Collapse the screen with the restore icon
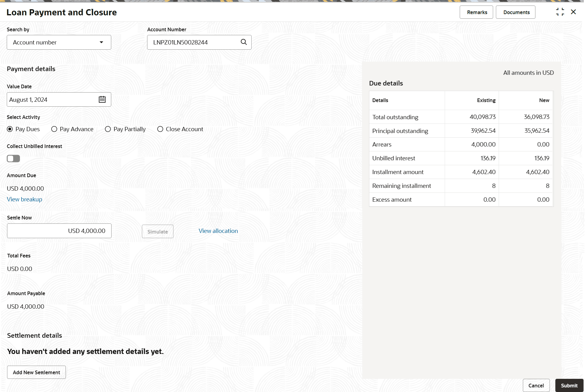585x392 pixels. tap(560, 12)
